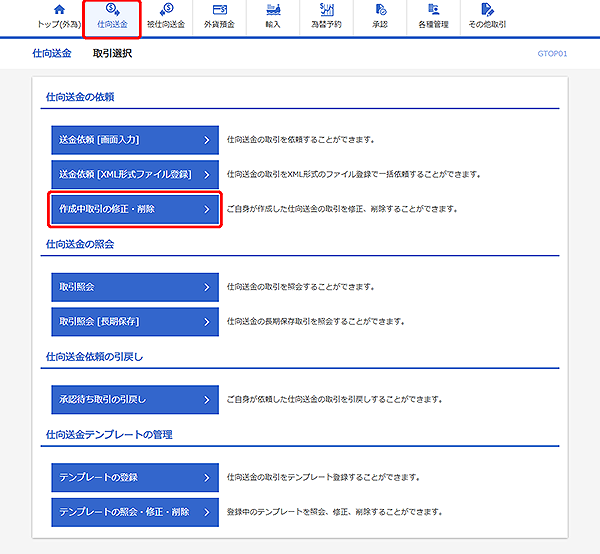Switch to 承認 menu label
The image size is (600, 554).
tap(380, 24)
